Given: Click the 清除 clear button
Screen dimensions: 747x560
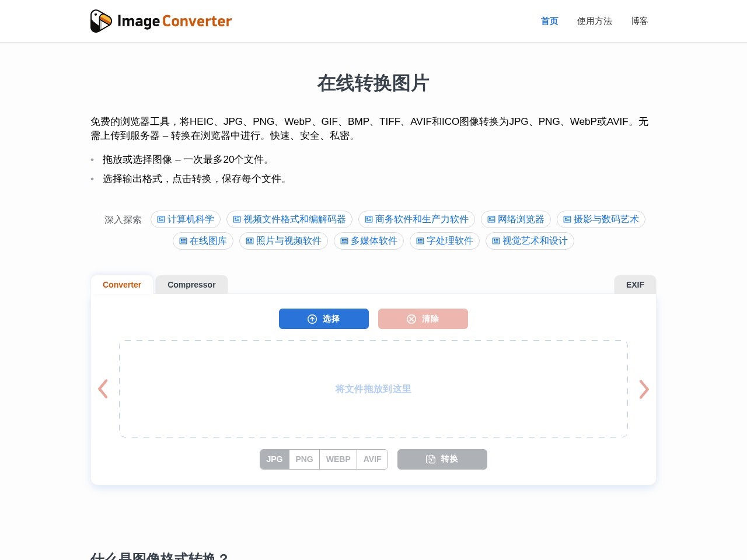Looking at the screenshot, I should coord(423,318).
